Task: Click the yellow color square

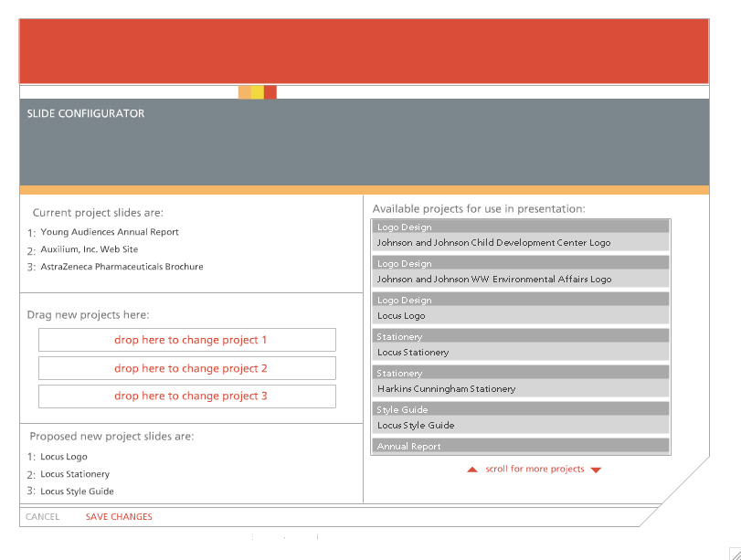Action: tap(257, 92)
